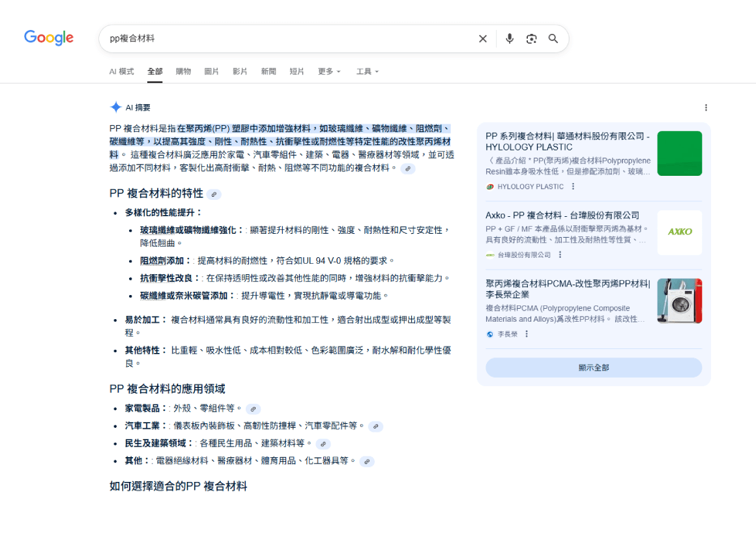The width and height of the screenshot is (756, 534).
Task: Open Google Lens image search
Action: pyautogui.click(x=531, y=39)
